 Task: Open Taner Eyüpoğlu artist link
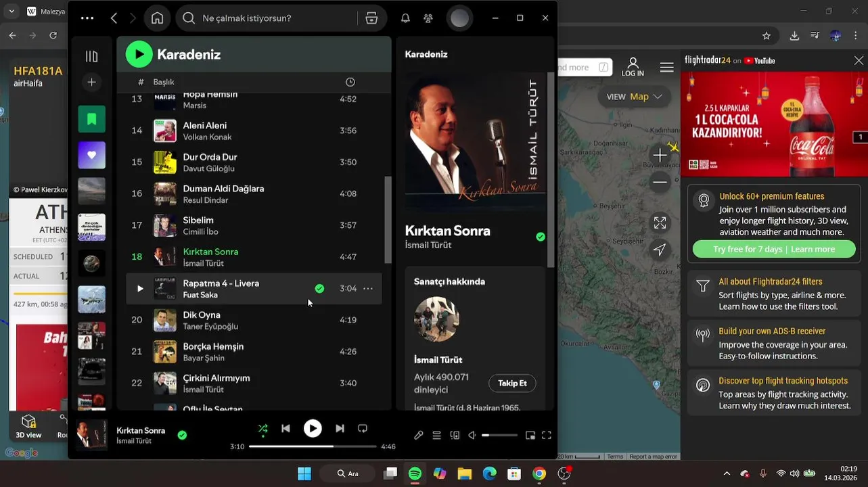coord(210,327)
